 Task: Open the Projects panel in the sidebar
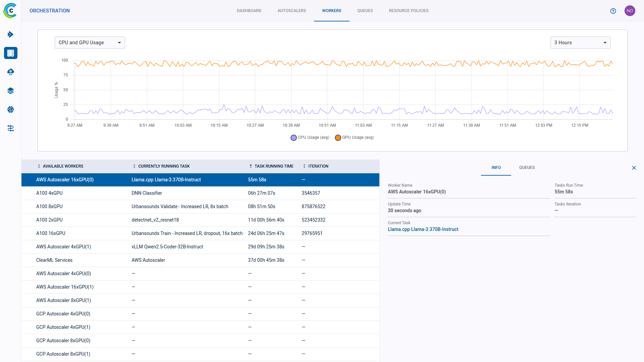point(10,34)
